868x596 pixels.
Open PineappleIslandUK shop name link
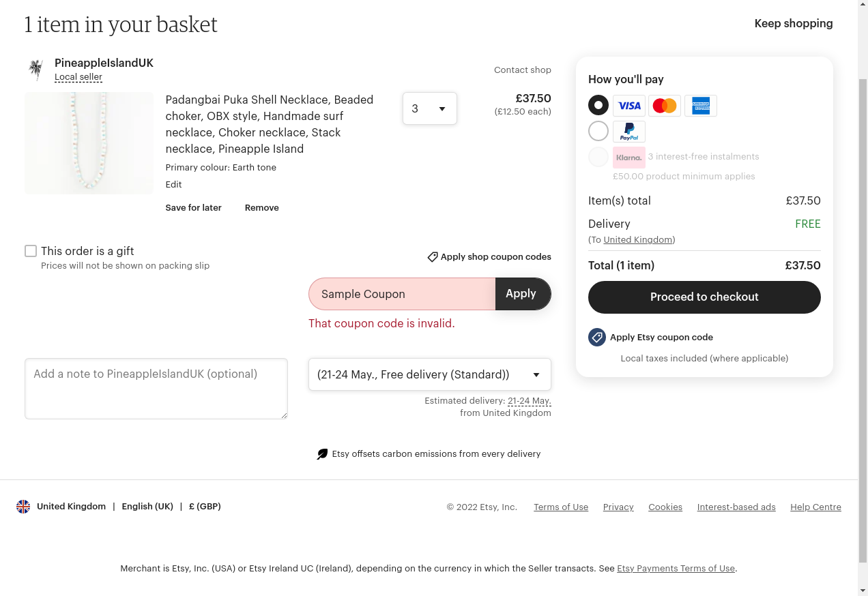tap(104, 63)
